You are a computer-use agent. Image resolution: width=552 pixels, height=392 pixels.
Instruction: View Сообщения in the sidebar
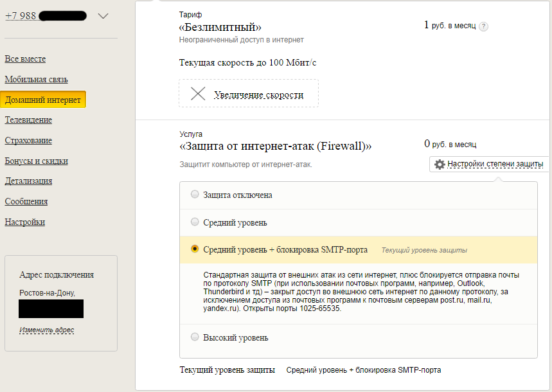(x=26, y=202)
